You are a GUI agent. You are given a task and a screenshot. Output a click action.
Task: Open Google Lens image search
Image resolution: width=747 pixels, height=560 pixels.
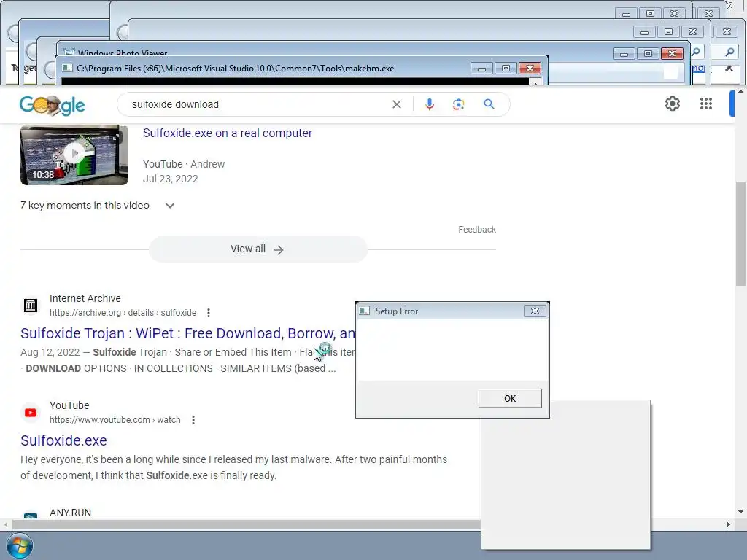pos(458,104)
